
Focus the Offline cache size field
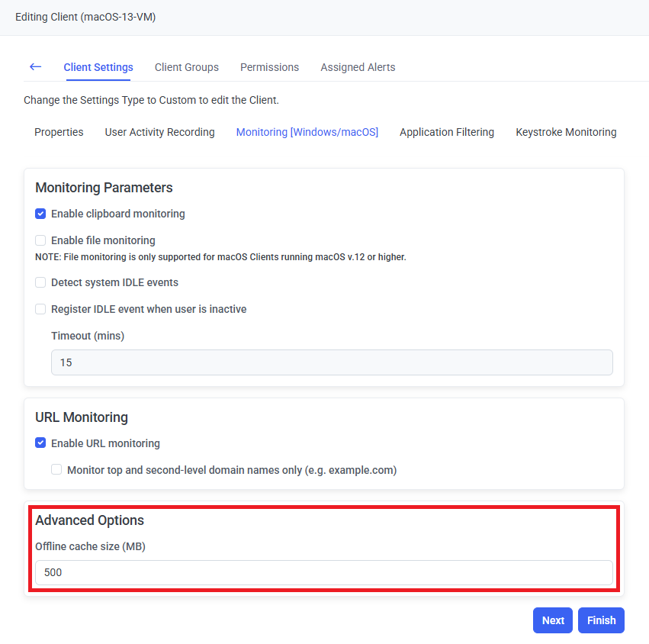(x=323, y=572)
